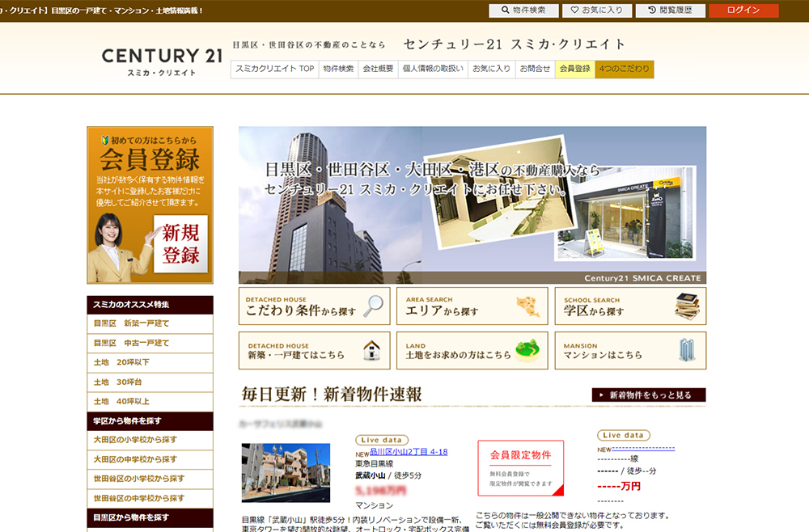
Task: Click 土地をお求めの方はこちら banner text
Action: pos(458,355)
